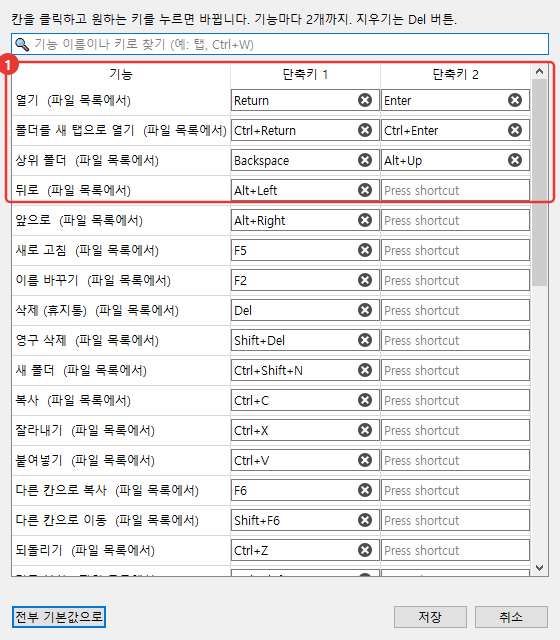
Task: Click the 폴더를 새 탭으로 열기 row label
Action: [x=121, y=130]
